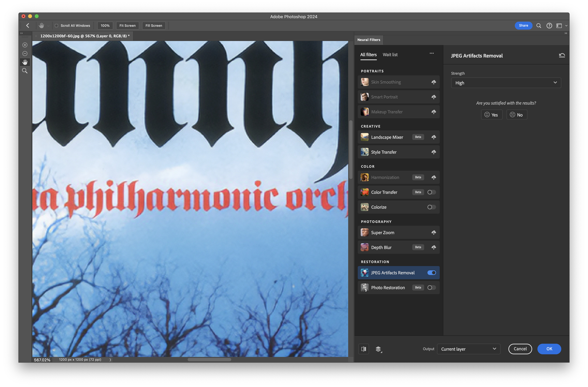Click the search icon next to Share
Screen dimensions: 588x387
[539, 26]
